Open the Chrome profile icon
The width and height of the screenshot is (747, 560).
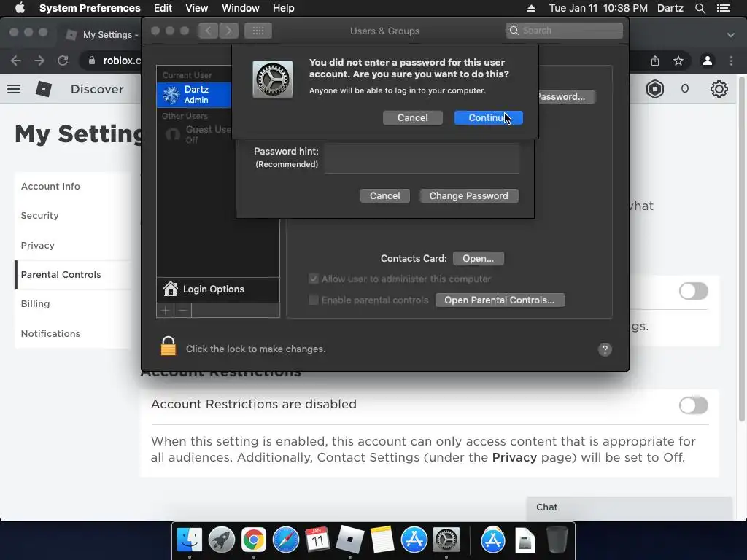tap(708, 61)
